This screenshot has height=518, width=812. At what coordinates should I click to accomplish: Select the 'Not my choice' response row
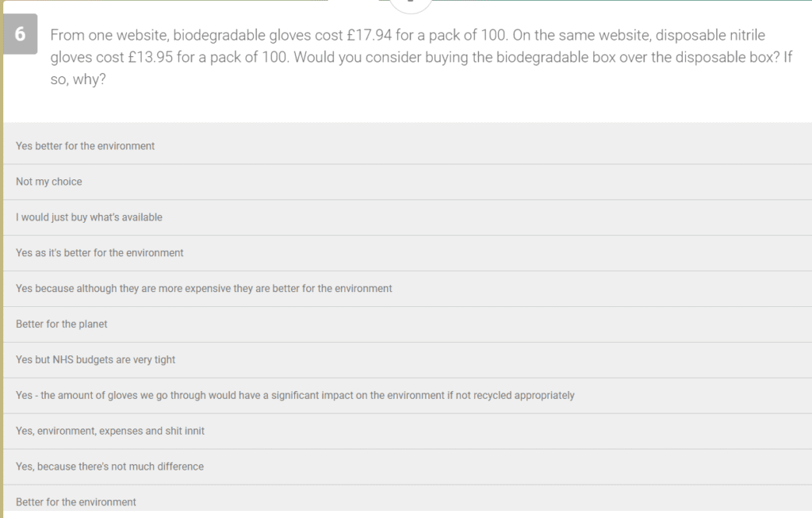[408, 182]
